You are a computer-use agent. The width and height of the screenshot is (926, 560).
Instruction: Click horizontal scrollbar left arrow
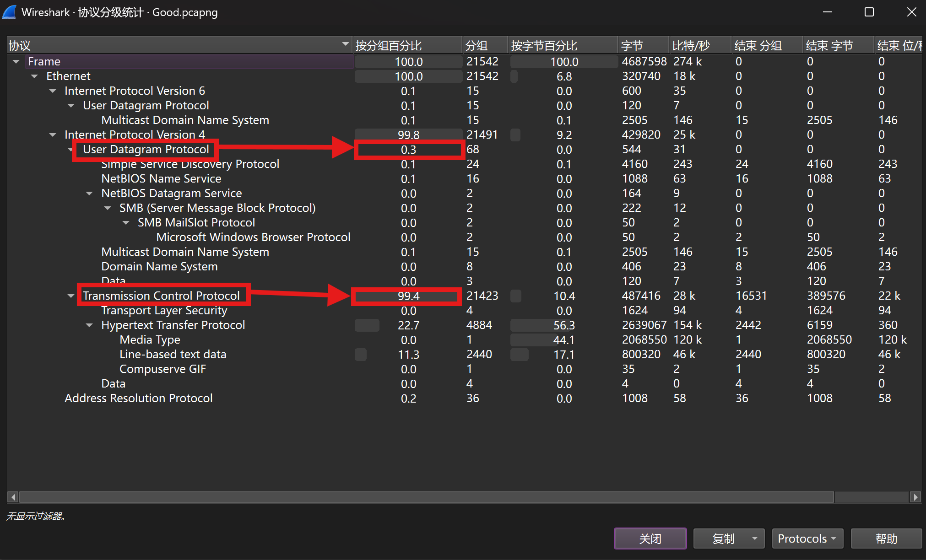point(13,497)
